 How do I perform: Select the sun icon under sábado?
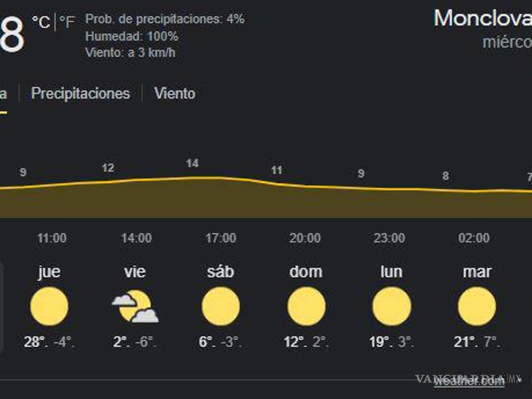[220, 305]
